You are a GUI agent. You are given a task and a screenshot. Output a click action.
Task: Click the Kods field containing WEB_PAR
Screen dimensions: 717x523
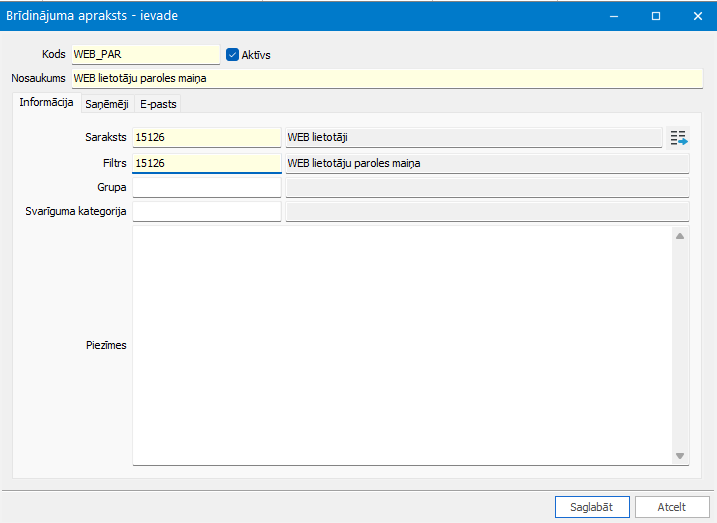tap(145, 55)
